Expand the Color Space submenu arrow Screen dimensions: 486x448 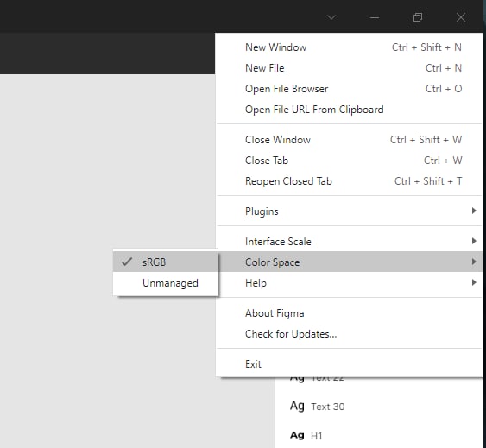coord(474,262)
